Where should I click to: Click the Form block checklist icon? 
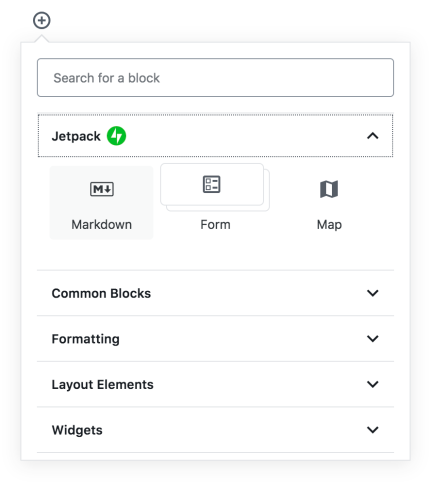212,184
